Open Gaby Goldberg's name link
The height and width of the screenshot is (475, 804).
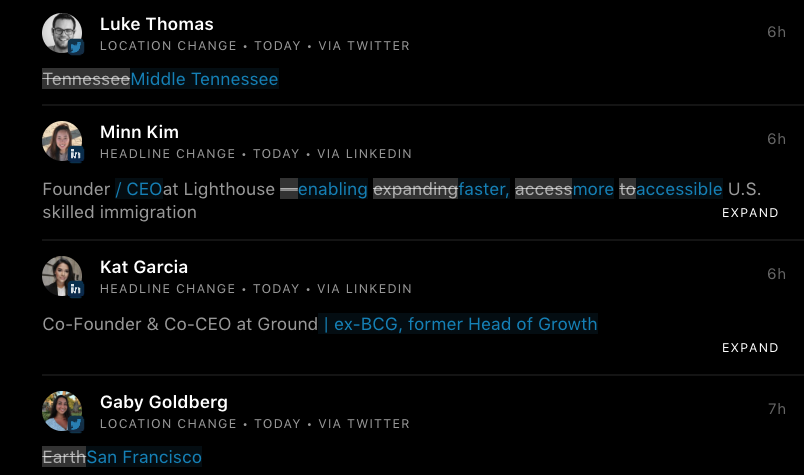164,402
